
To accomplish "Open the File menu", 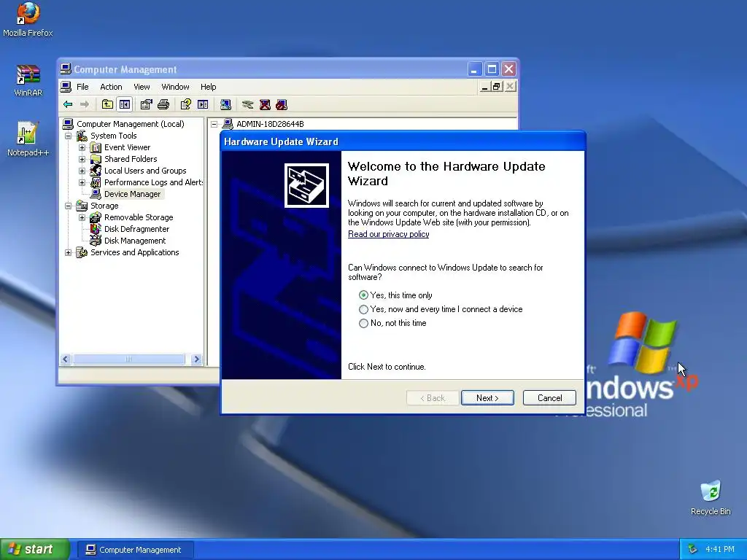I will (82, 87).
